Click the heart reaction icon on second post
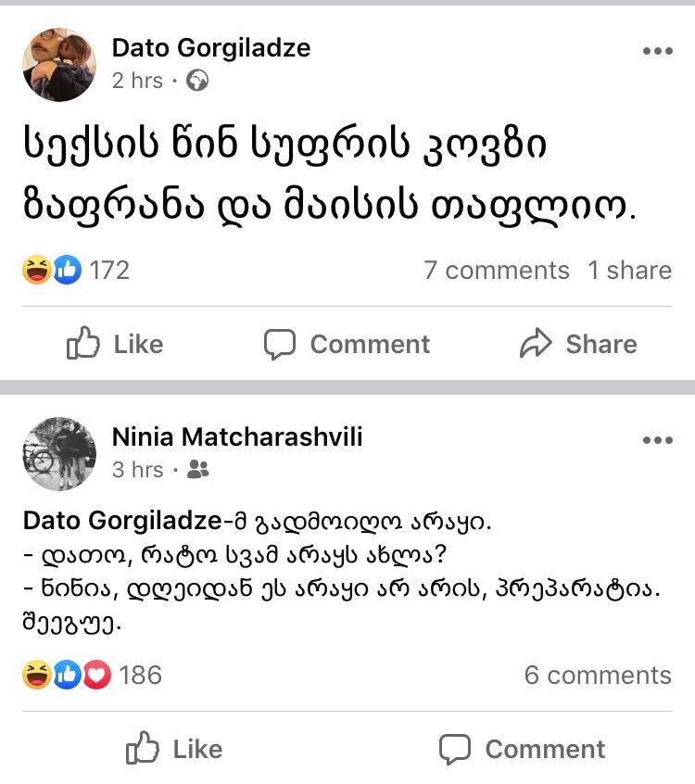This screenshot has height=784, width=695. click(97, 676)
